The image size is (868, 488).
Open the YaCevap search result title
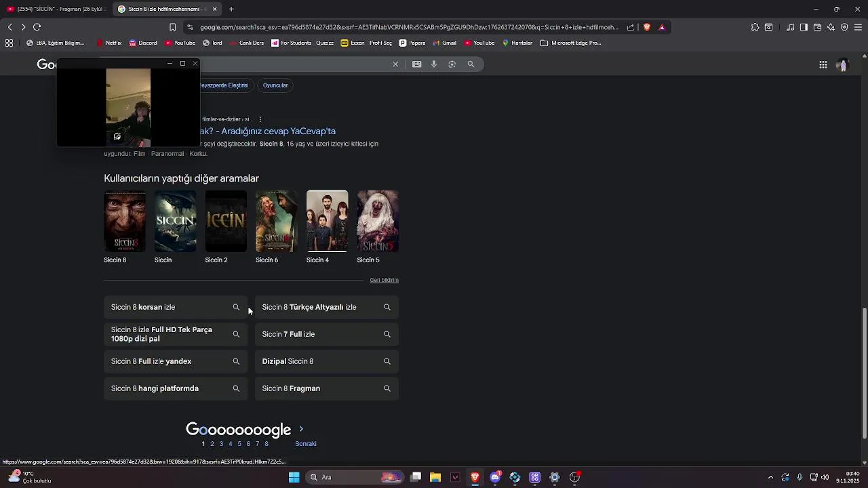pyautogui.click(x=268, y=131)
